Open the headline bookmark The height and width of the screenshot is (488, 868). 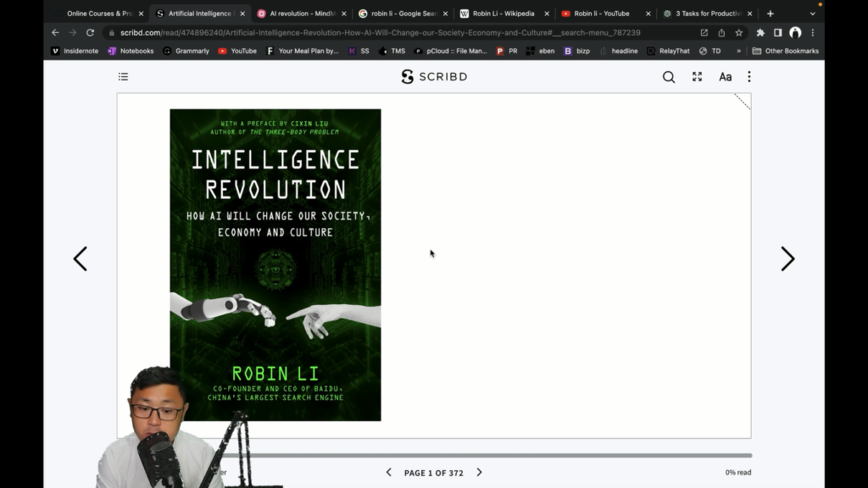[x=618, y=51]
